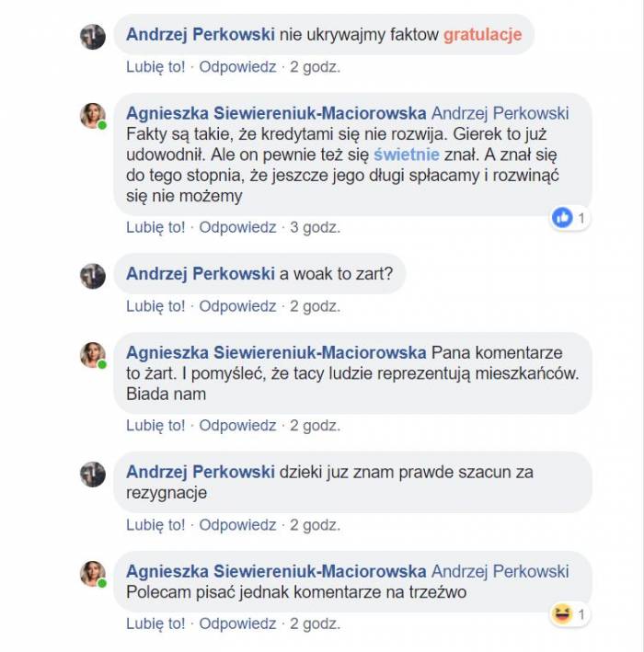
Task: Open Agnieszka Siewiereniuk-Maciorowska's name in the last comment
Action: pyautogui.click(x=276, y=572)
